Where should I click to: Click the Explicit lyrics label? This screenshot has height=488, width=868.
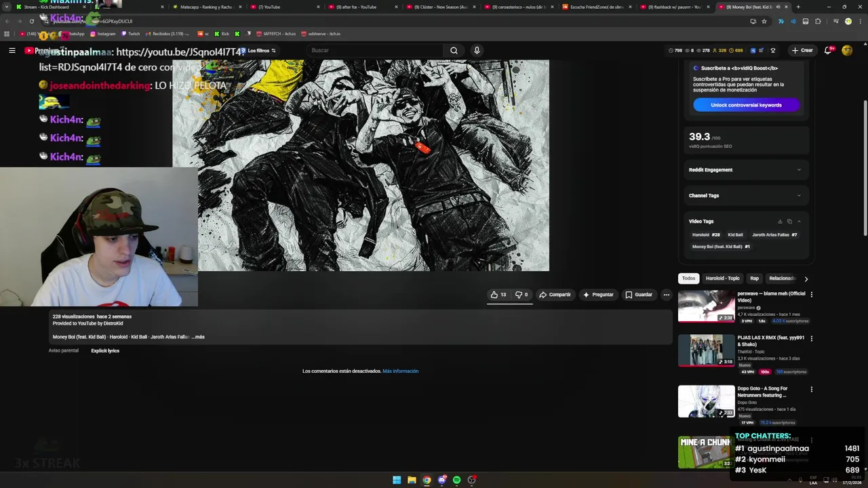click(x=105, y=351)
